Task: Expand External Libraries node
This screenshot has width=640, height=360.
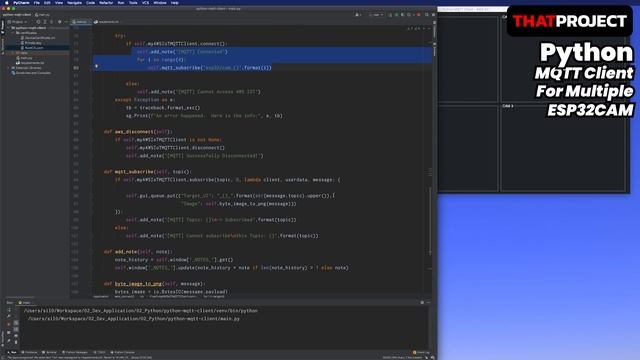Action: (9, 68)
